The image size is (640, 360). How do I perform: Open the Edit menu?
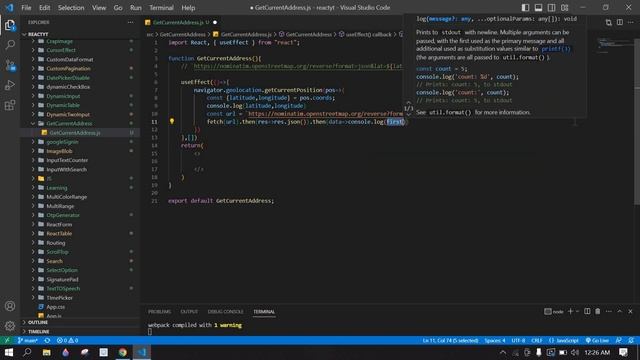click(x=44, y=8)
